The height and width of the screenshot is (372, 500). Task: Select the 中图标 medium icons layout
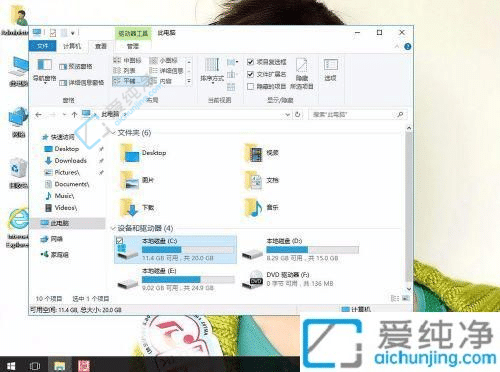pos(127,60)
